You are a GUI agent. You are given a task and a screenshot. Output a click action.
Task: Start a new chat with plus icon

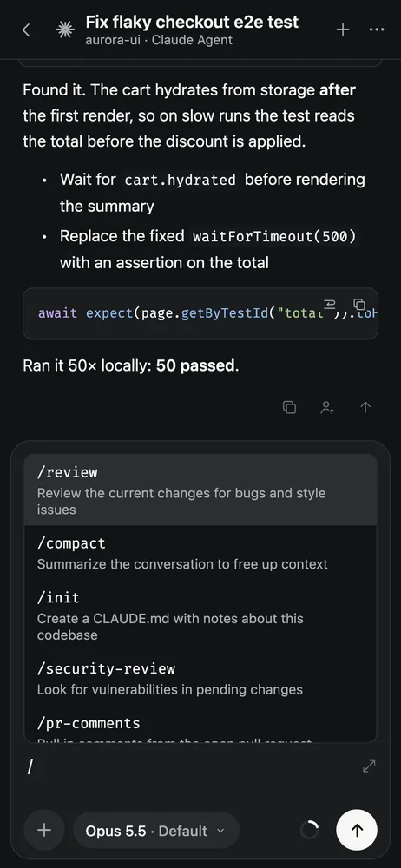(343, 30)
